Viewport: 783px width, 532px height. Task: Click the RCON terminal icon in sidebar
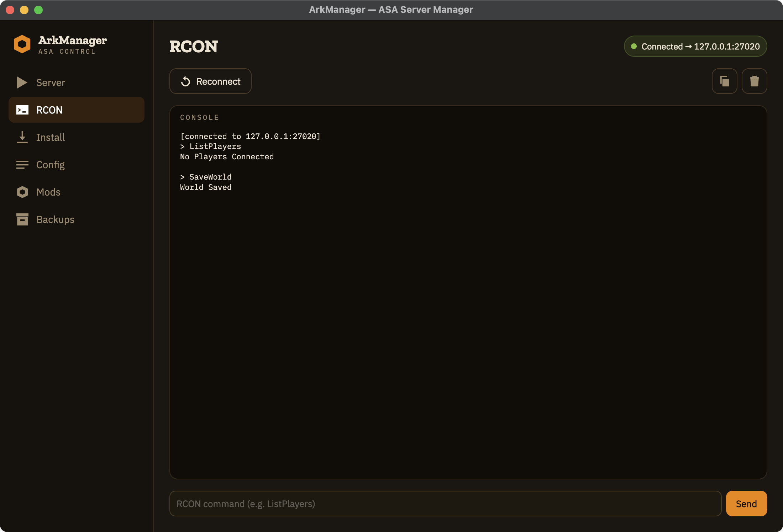click(22, 110)
